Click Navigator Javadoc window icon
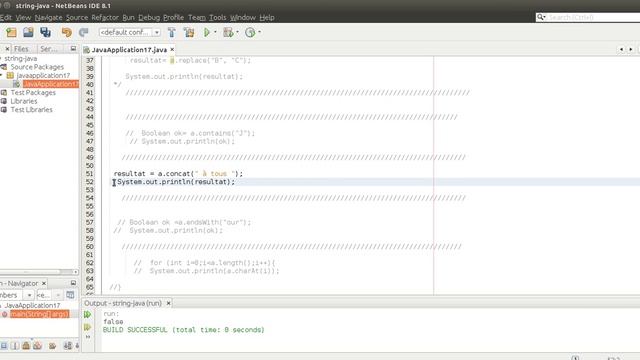The height and width of the screenshot is (360, 640). tap(70, 295)
